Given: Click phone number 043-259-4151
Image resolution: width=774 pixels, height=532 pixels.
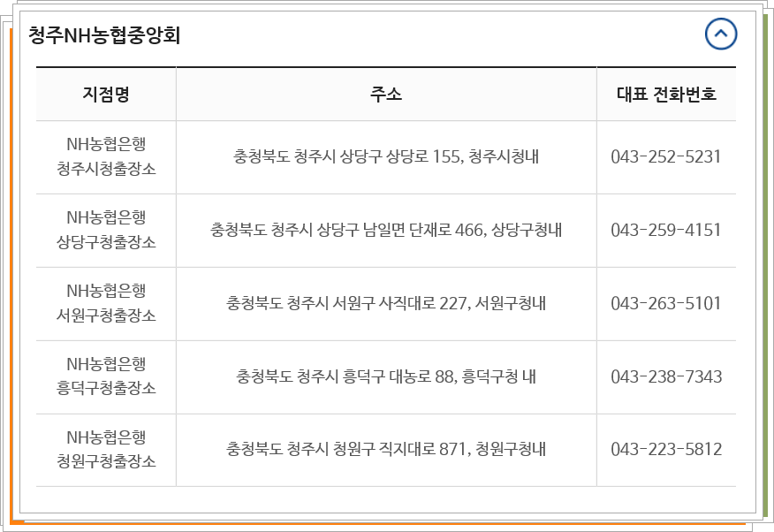Looking at the screenshot, I should pyautogui.click(x=666, y=230).
